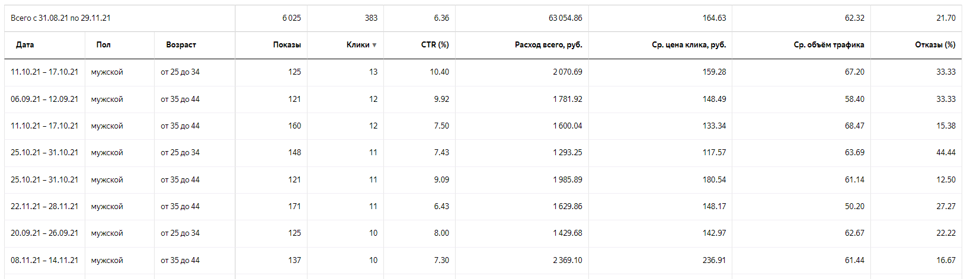Select the Всего с 31.08.21 по 29.11.21 summary cell
Screen dimensions: 980x279
(x=60, y=18)
